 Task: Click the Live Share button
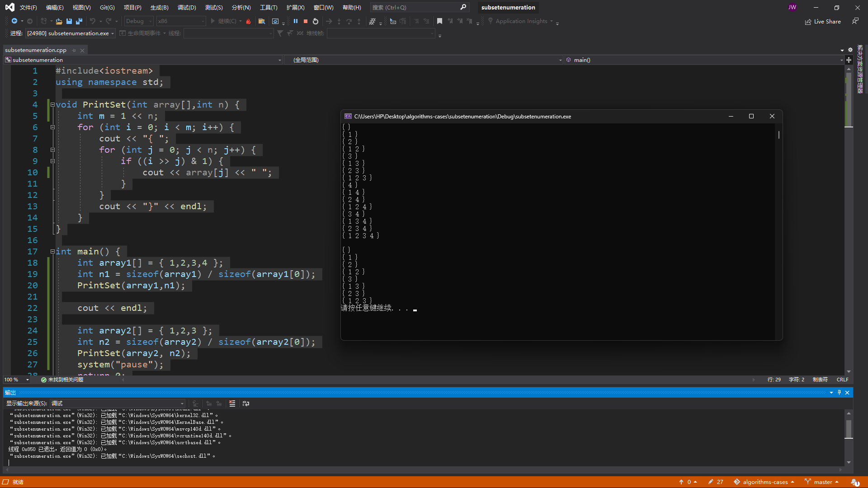(x=823, y=22)
